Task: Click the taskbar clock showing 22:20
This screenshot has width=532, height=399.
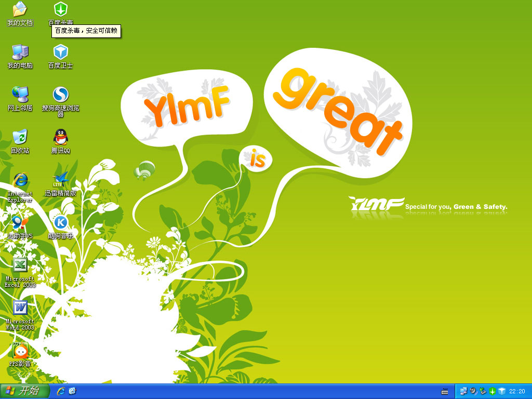Action: [517, 391]
